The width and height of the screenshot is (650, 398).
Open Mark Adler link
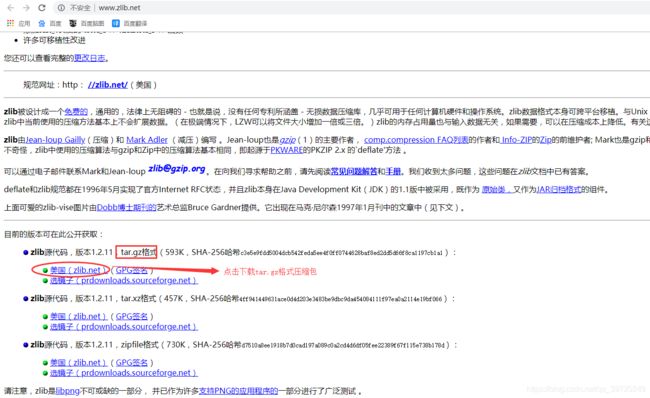[147, 140]
